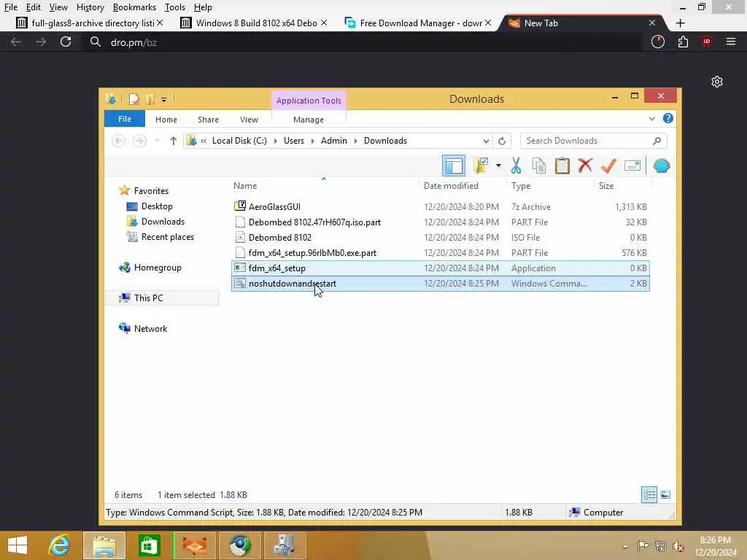Open the Home ribbon tab

pyautogui.click(x=166, y=120)
